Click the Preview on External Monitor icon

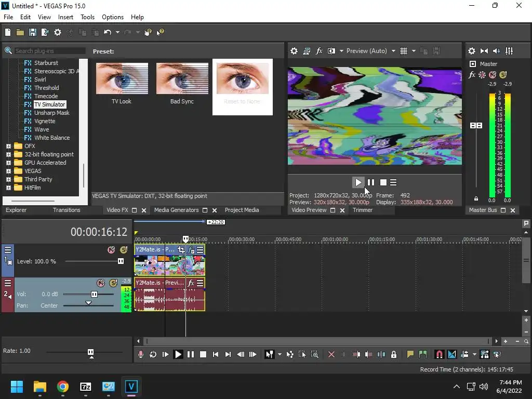pyautogui.click(x=307, y=51)
